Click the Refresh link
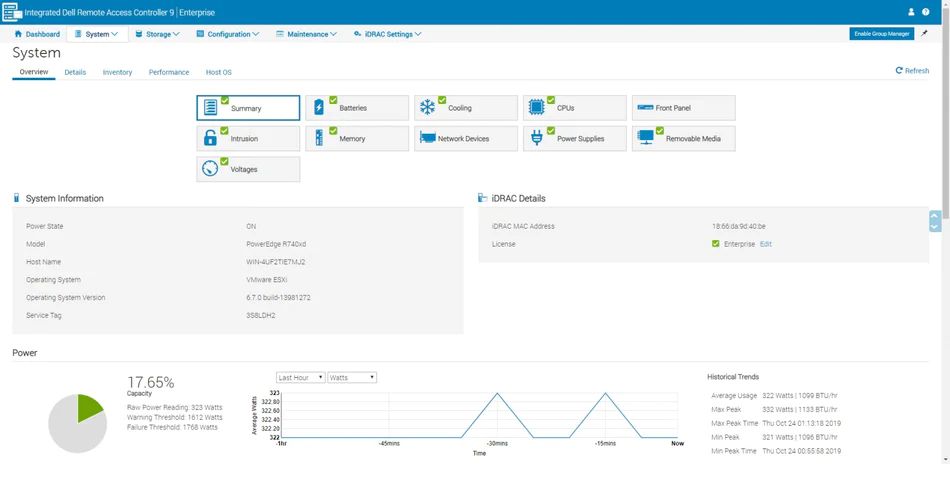This screenshot has width=950, height=487. [912, 71]
